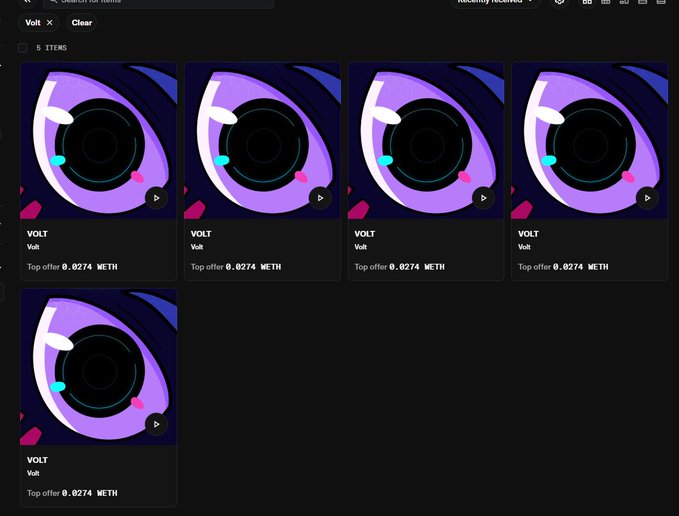The width and height of the screenshot is (679, 516).
Task: Click the VOLT title on bottom-row card
Action: click(37, 460)
